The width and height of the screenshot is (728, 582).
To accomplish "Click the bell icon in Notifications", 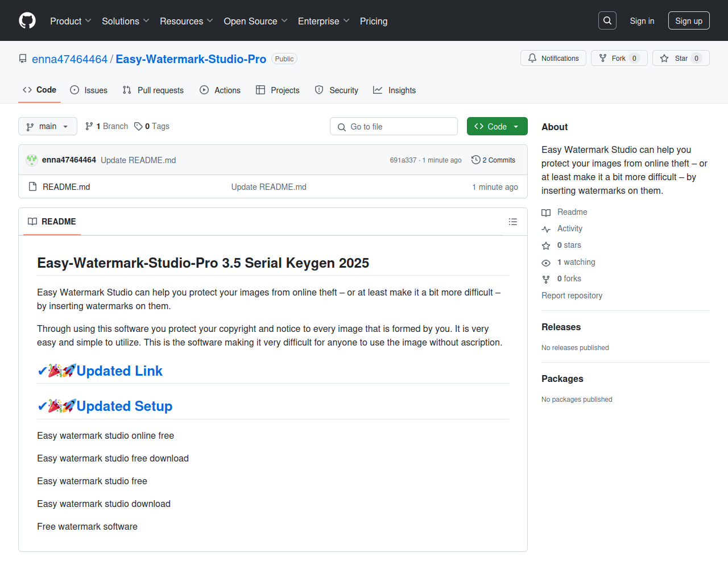I will [x=532, y=59].
